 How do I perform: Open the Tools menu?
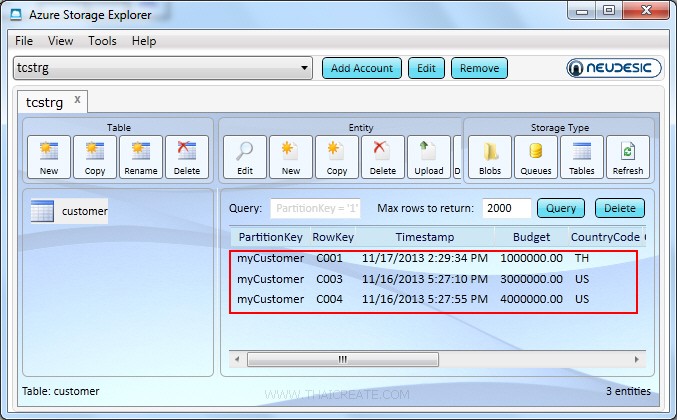pos(102,41)
